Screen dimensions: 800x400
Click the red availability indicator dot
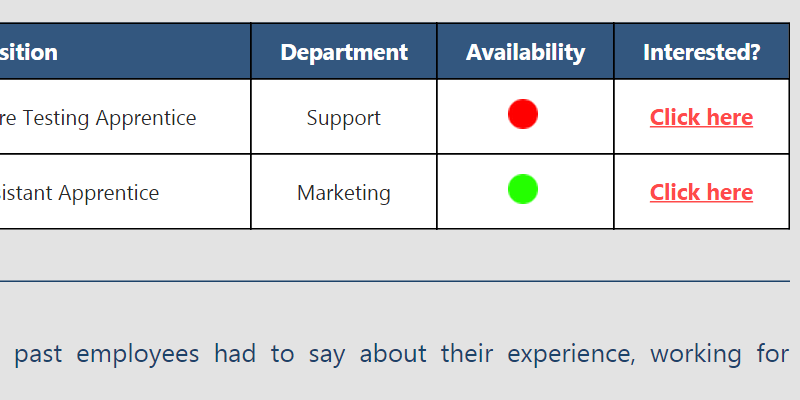pos(522,114)
